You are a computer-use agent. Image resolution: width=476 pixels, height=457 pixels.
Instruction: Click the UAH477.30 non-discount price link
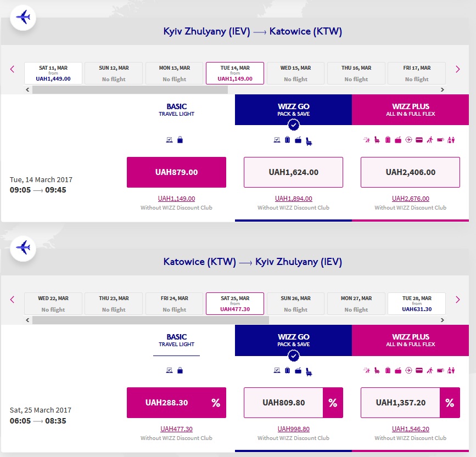tap(176, 429)
